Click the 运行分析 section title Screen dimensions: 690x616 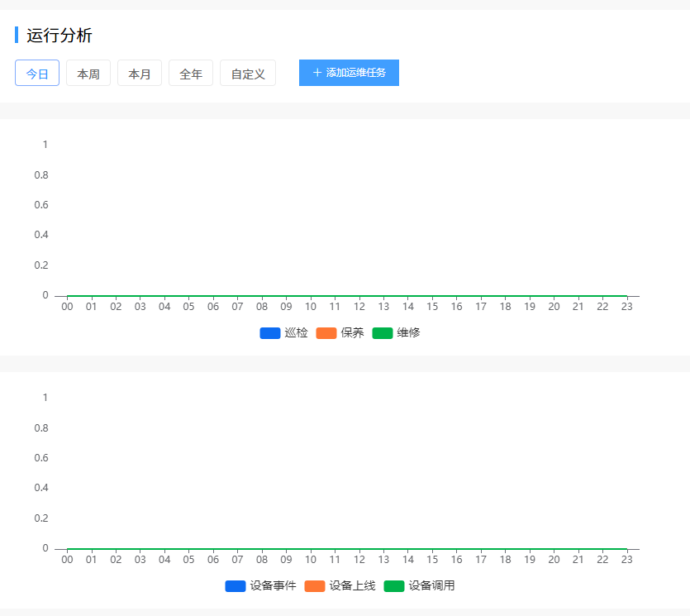59,36
